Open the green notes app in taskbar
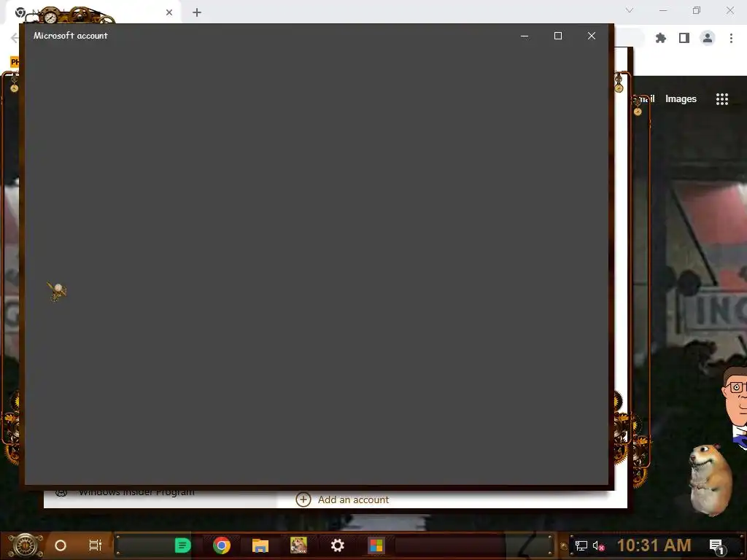Screen dimensions: 747x560 tap(182, 545)
